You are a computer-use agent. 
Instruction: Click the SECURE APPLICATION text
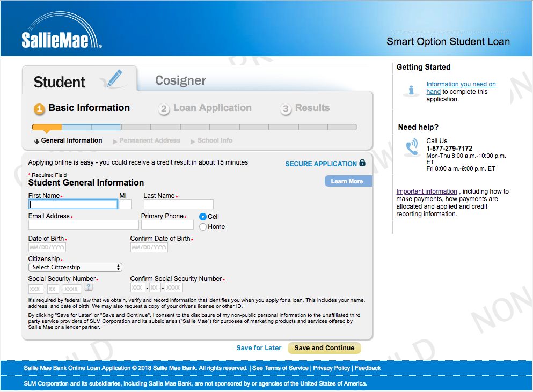(321, 164)
